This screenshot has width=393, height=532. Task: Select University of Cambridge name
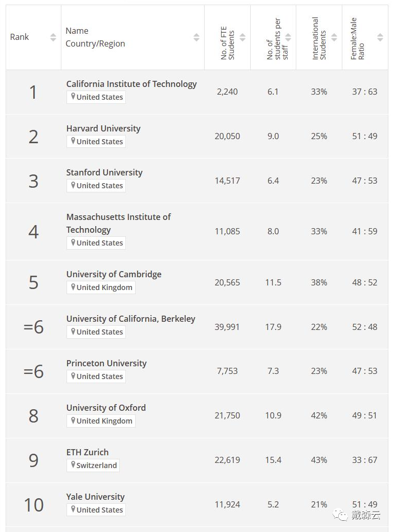tap(114, 274)
